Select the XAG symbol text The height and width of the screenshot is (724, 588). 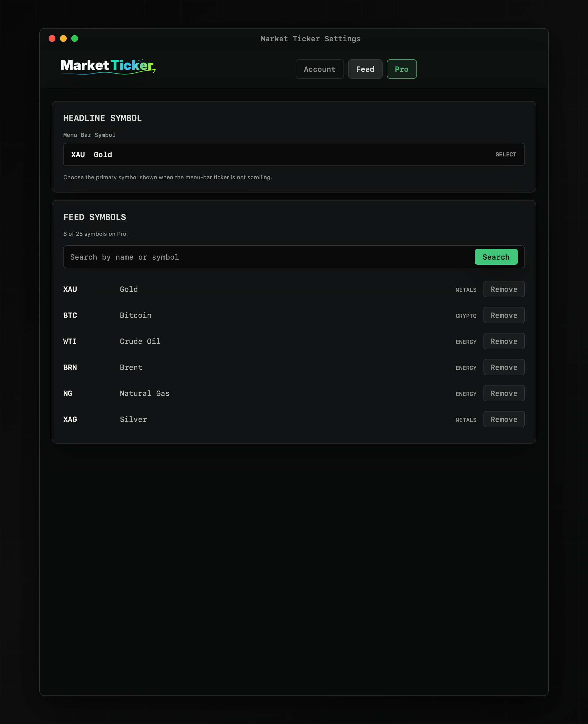70,419
